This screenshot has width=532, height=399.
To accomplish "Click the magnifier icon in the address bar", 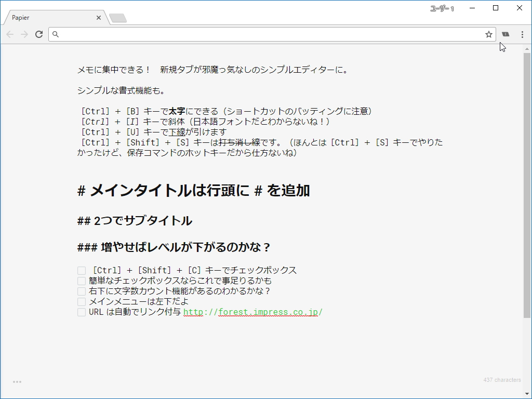I will [55, 34].
